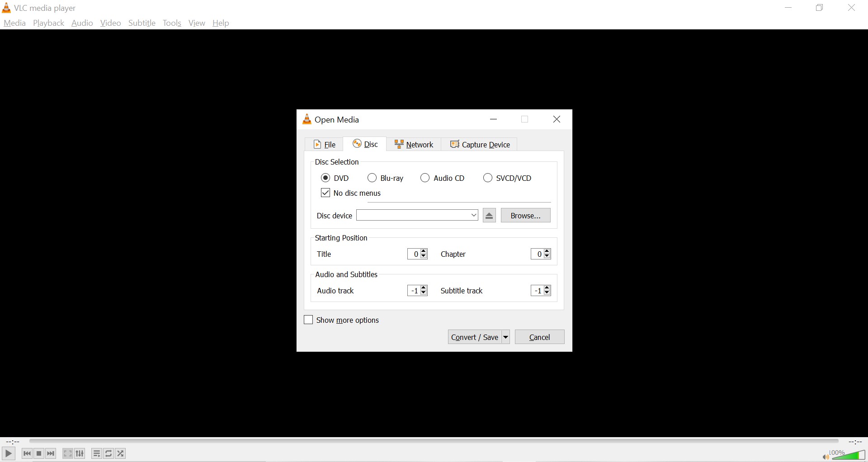The width and height of the screenshot is (868, 462).
Task: Uncheck the No disc menus checkbox
Action: point(325,193)
